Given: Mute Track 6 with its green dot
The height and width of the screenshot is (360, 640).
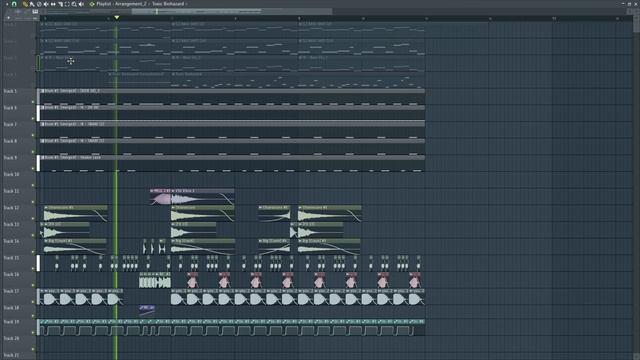Looking at the screenshot, I should click(x=33, y=118).
